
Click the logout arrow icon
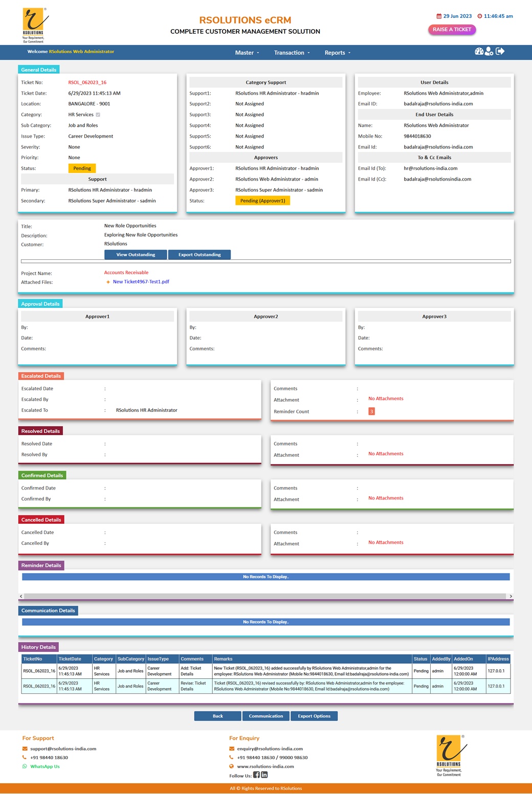(x=500, y=52)
